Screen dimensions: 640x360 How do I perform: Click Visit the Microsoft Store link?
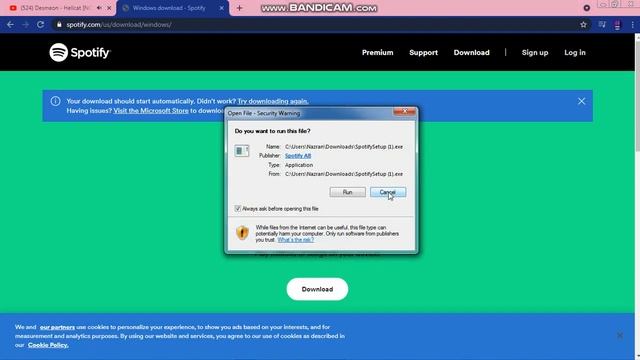click(x=151, y=111)
